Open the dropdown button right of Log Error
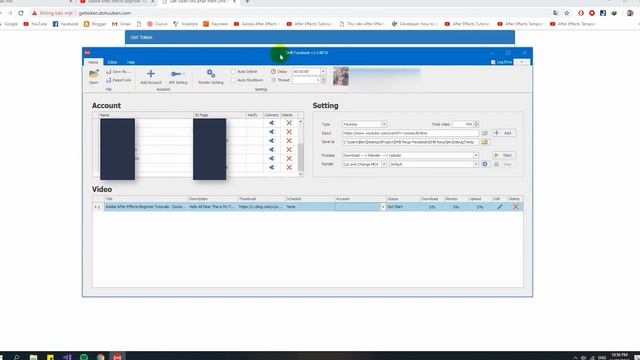This screenshot has width=640, height=360. click(522, 62)
